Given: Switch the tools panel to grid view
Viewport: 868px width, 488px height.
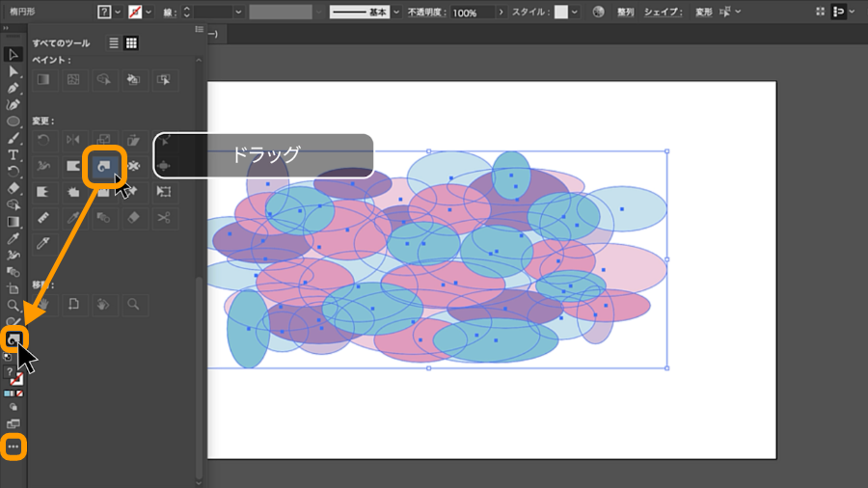Looking at the screenshot, I should coord(131,43).
